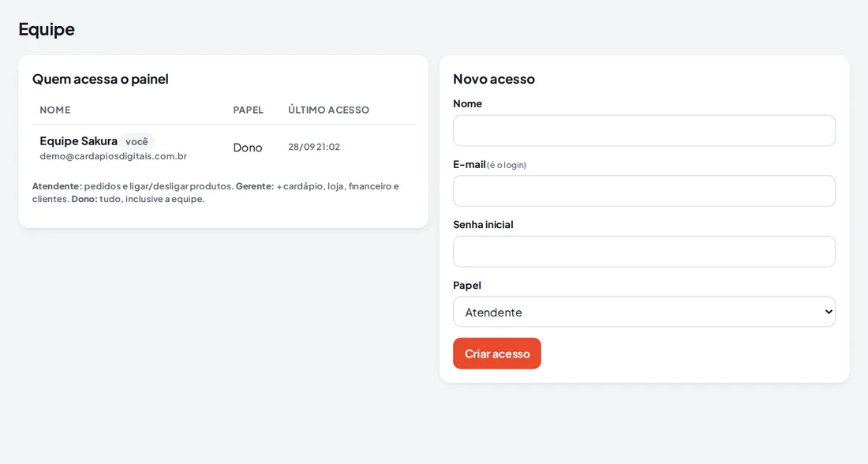The height and width of the screenshot is (464, 868).
Task: Focus the E-mail login field
Action: click(x=644, y=191)
